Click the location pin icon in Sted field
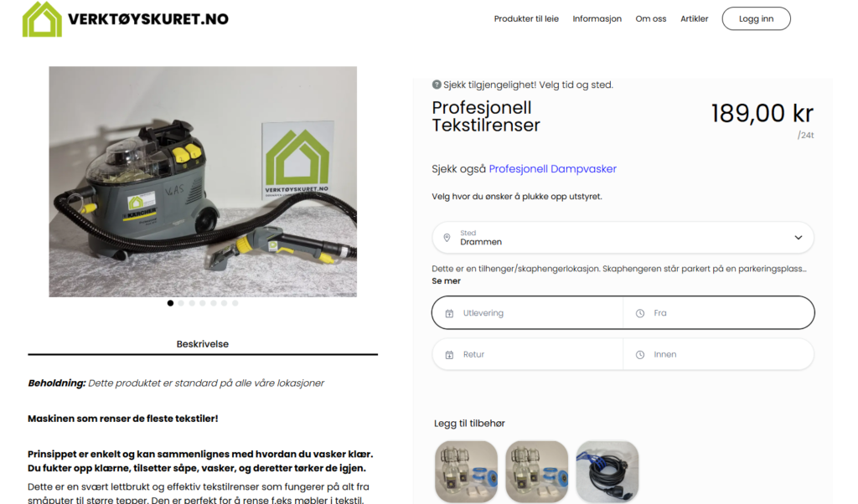Viewport: 858px width, 504px height. click(x=447, y=238)
